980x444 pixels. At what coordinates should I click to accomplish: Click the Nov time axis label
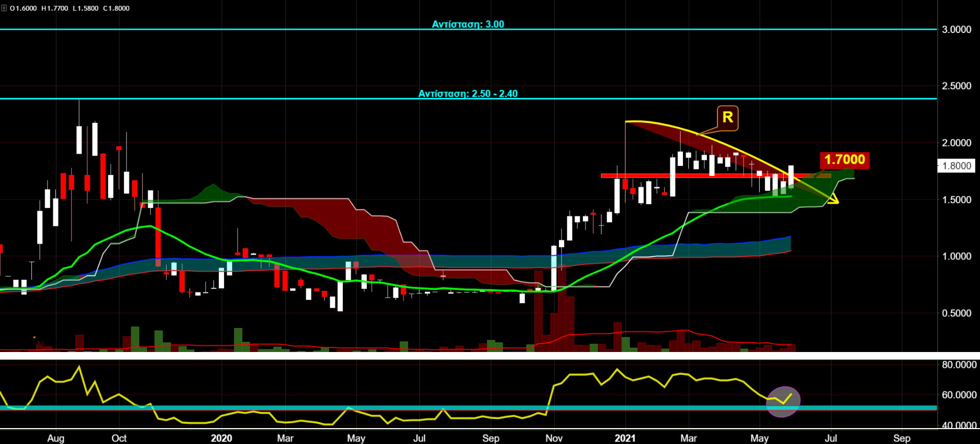pos(554,438)
